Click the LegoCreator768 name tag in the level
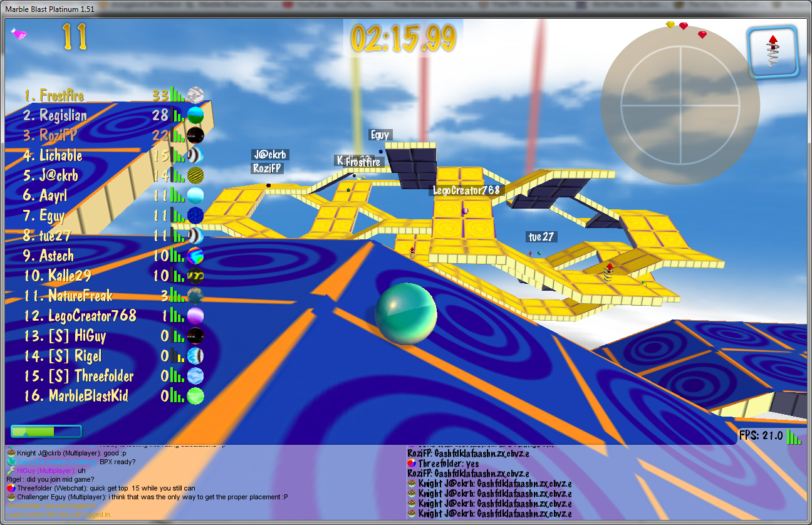 (x=466, y=190)
